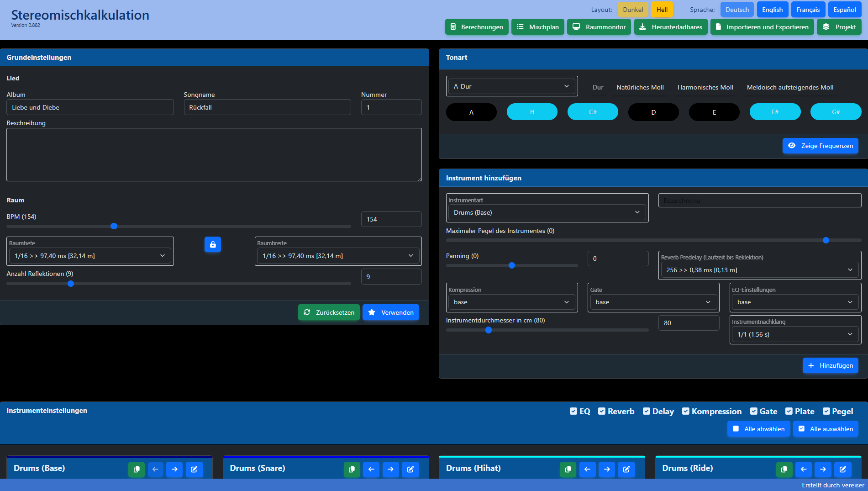Move Drums (Hihat) card to the right
Image resolution: width=868 pixels, height=491 pixels.
[607, 469]
